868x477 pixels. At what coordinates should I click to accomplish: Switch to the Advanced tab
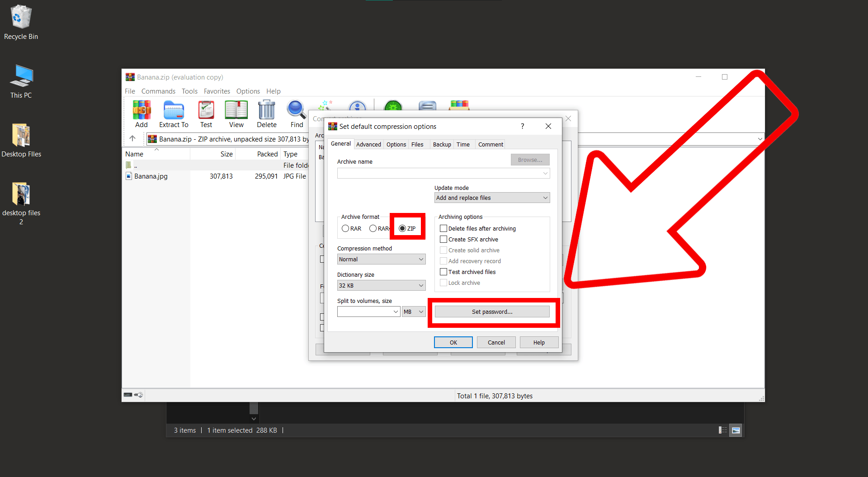pos(368,144)
